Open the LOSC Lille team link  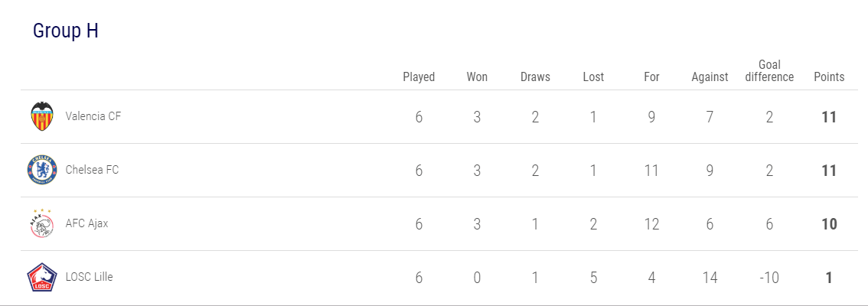coord(89,277)
